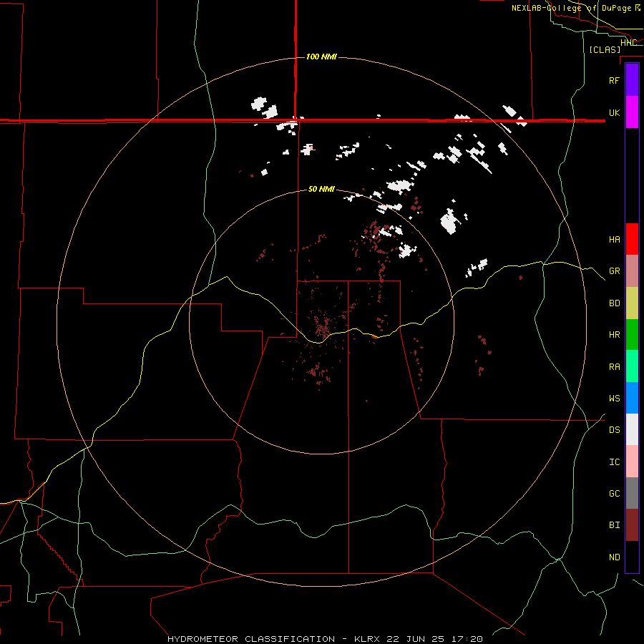Image resolution: width=644 pixels, height=644 pixels.
Task: Click the GR legend label
Action: [x=614, y=271]
